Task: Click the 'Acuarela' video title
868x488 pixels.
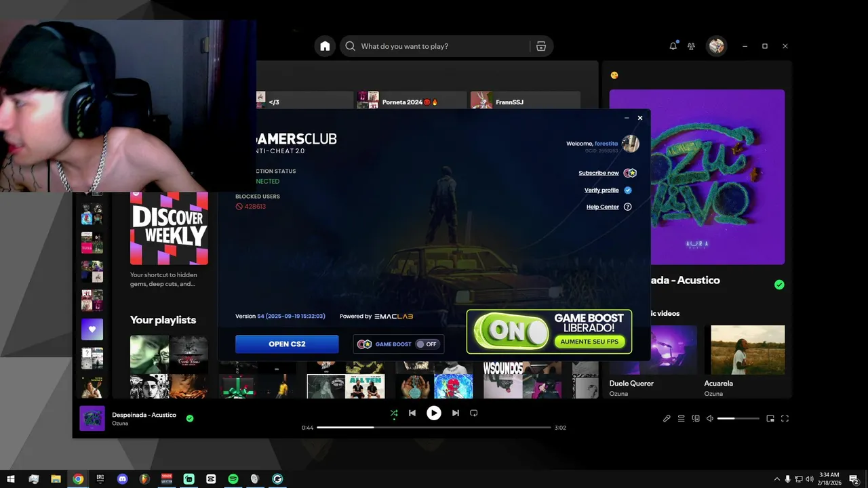Action: pos(720,383)
